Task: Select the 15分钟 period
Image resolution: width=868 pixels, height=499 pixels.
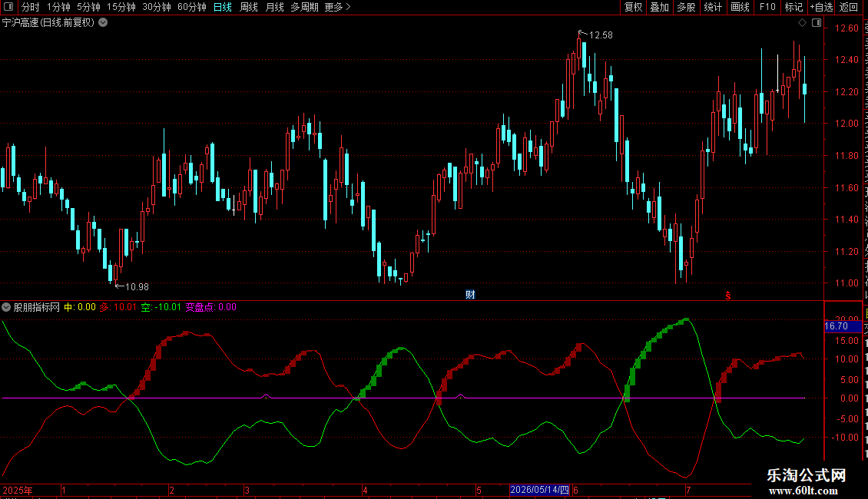Action: coord(121,7)
